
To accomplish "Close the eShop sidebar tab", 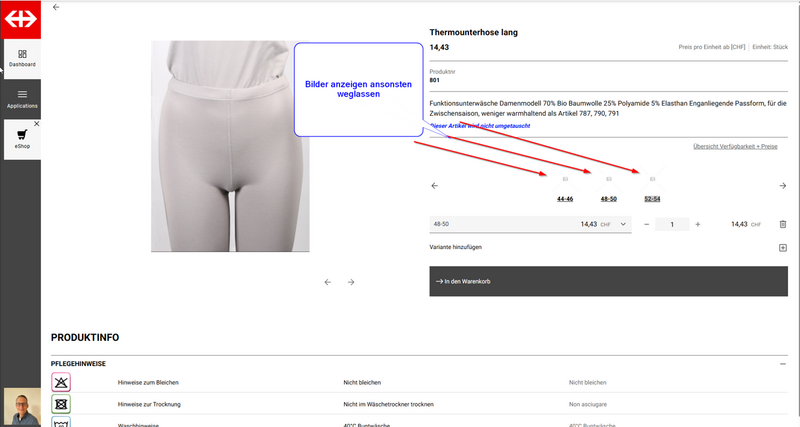I will (x=36, y=123).
